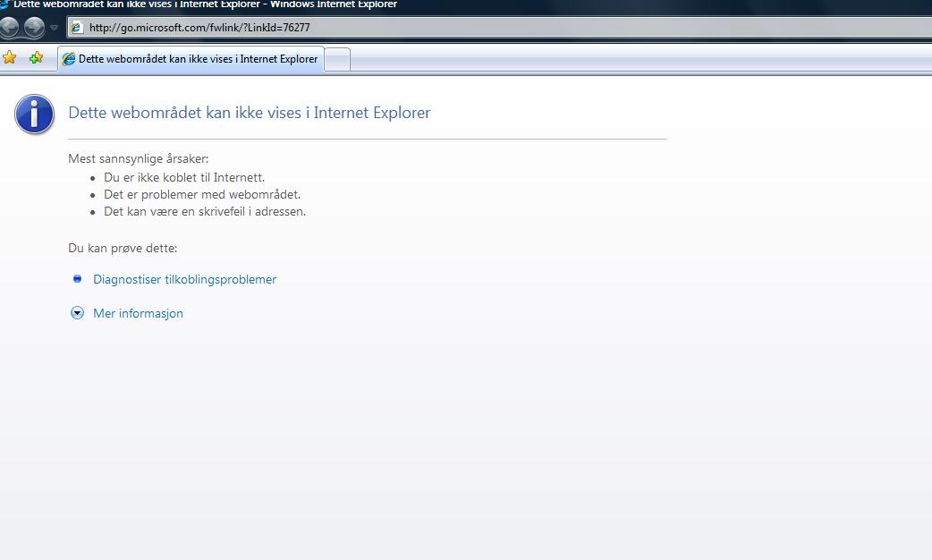The height and width of the screenshot is (560, 932).
Task: Click the Internet Explorer icon on the tab
Action: [69, 59]
